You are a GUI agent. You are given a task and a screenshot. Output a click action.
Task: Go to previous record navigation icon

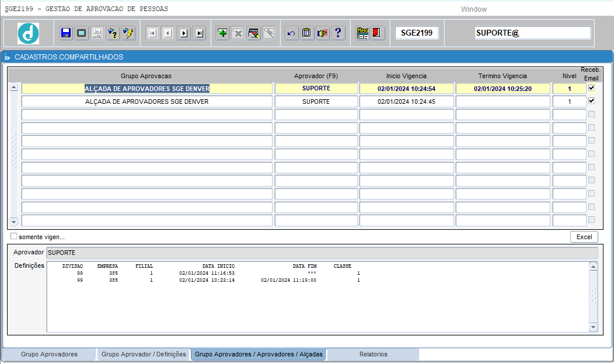tap(168, 33)
